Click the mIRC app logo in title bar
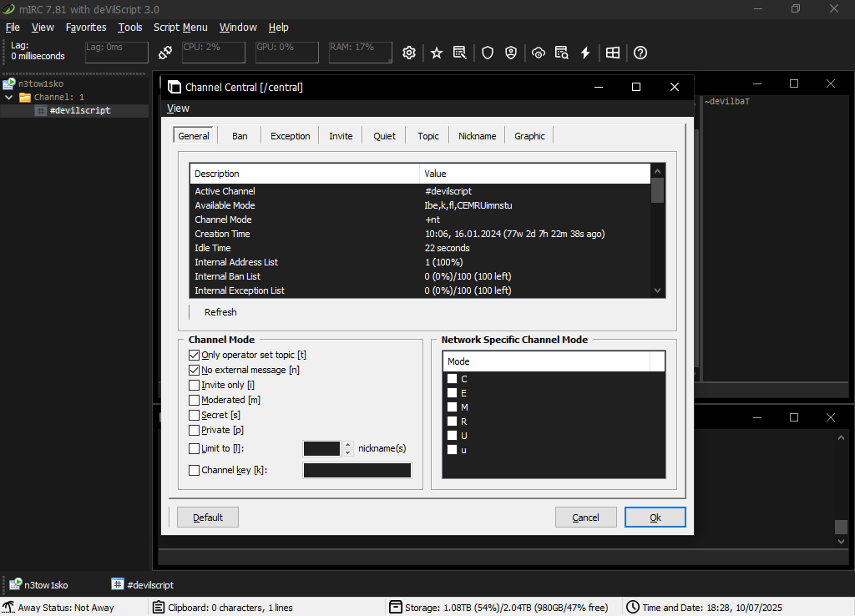Image resolution: width=855 pixels, height=616 pixels. tap(8, 9)
